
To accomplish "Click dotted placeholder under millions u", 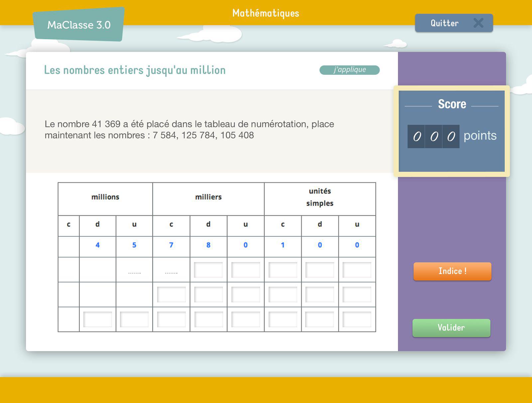I will click(134, 273).
